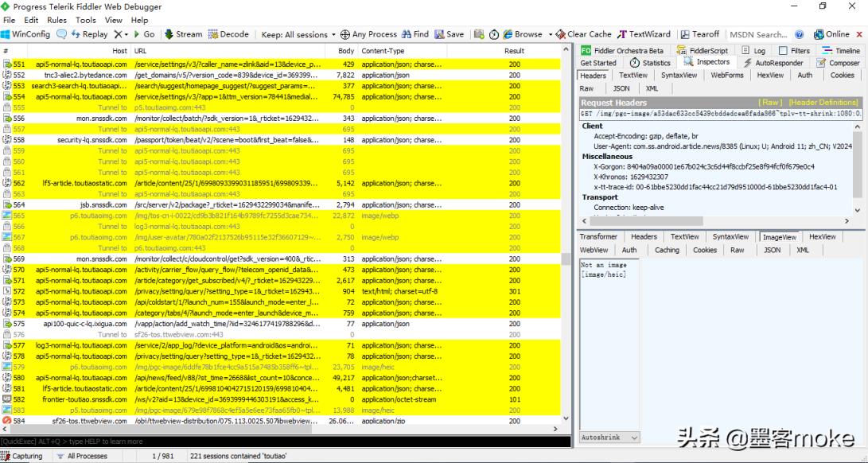Click the Raw link in Request Headers

[770, 103]
